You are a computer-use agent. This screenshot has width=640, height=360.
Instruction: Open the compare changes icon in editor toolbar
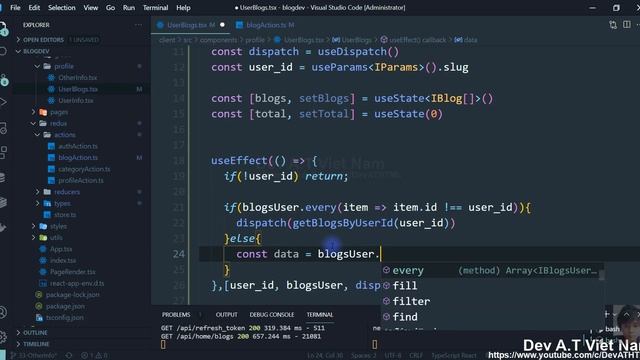point(613,25)
